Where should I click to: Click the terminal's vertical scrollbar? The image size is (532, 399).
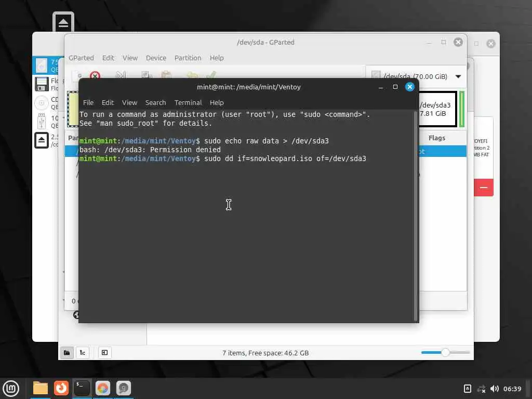[x=416, y=216]
